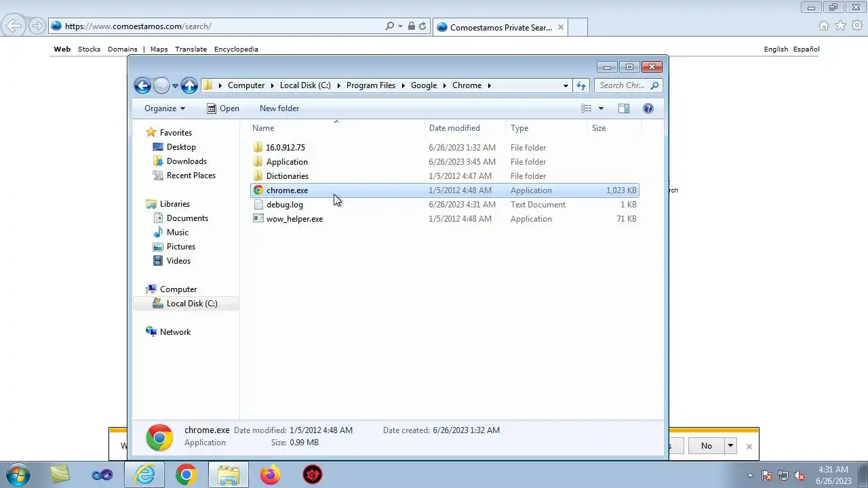This screenshot has height=488, width=868.
Task: Click the IE Favorites star icon
Action: (x=841, y=26)
